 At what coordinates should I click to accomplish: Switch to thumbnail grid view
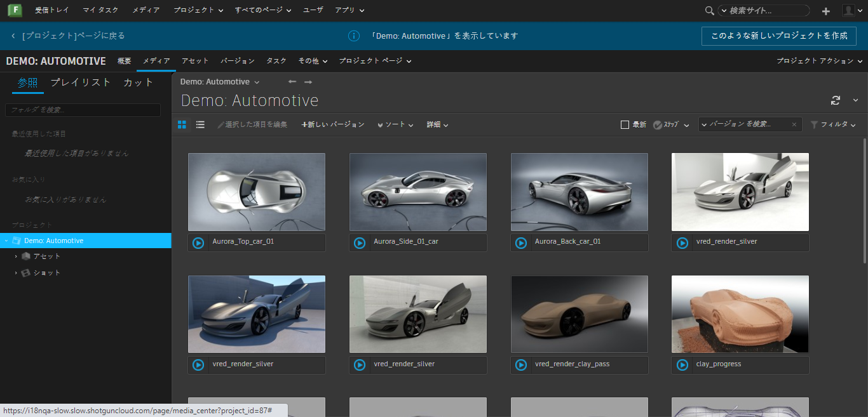[182, 124]
